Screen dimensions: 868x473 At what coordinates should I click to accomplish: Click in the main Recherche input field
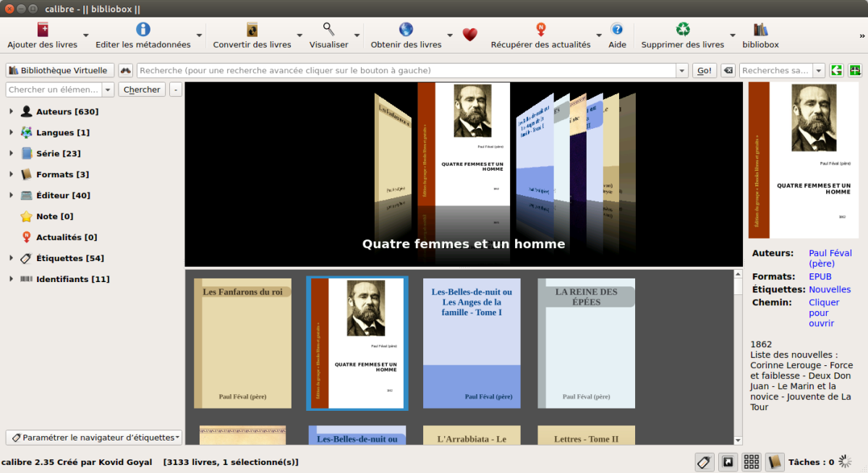point(407,71)
